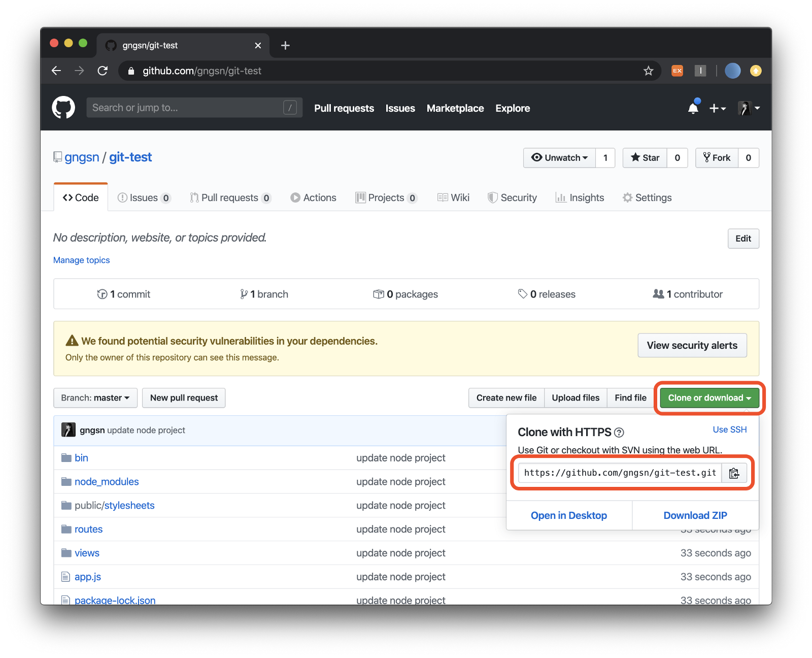View 1 contributor
Screen dimensions: 812x658
pyautogui.click(x=688, y=294)
